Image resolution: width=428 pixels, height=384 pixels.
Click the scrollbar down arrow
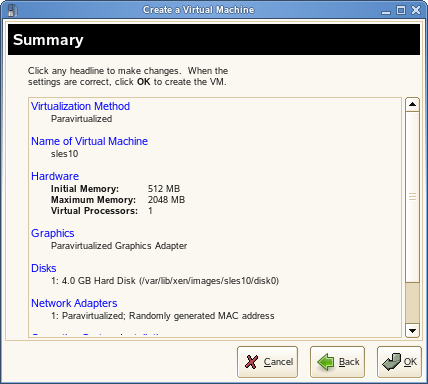pyautogui.click(x=412, y=331)
